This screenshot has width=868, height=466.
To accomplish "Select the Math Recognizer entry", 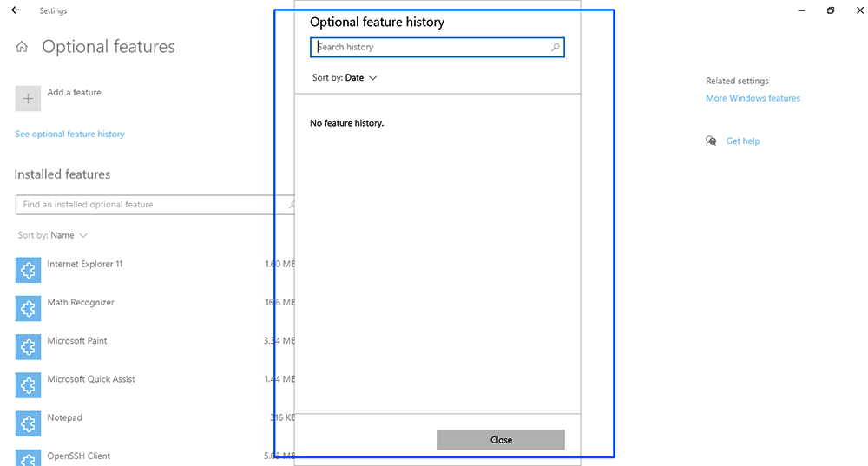I will coord(155,308).
